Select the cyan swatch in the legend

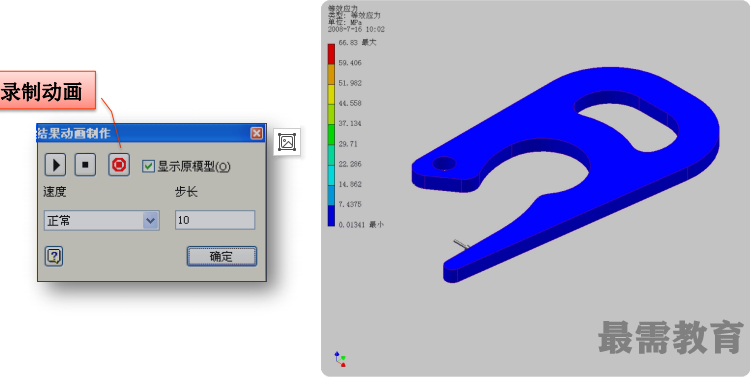click(x=331, y=175)
